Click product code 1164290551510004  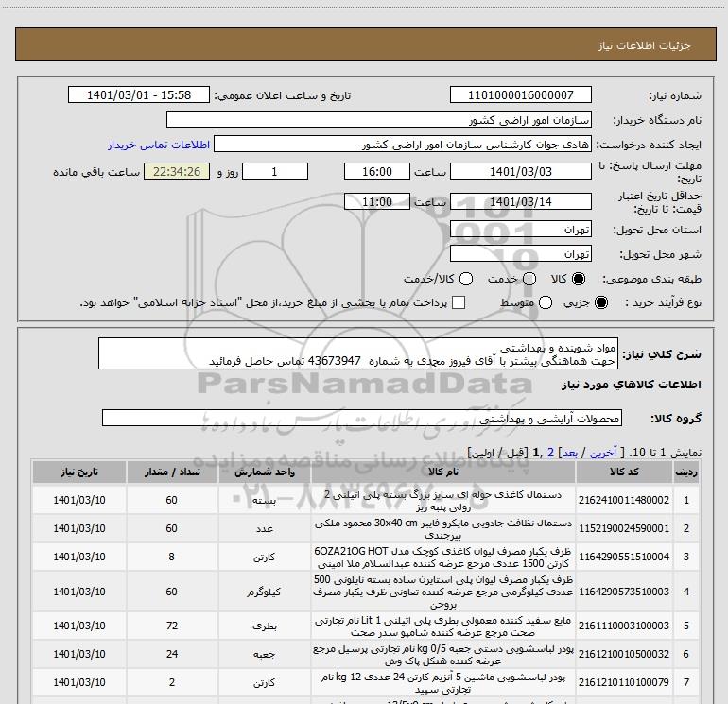click(x=624, y=557)
